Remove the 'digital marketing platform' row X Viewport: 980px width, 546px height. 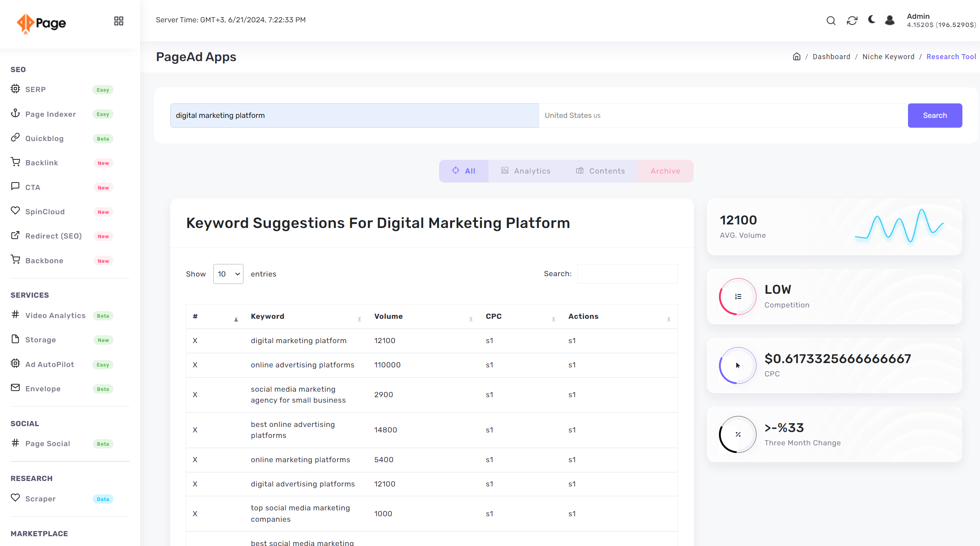tap(195, 341)
